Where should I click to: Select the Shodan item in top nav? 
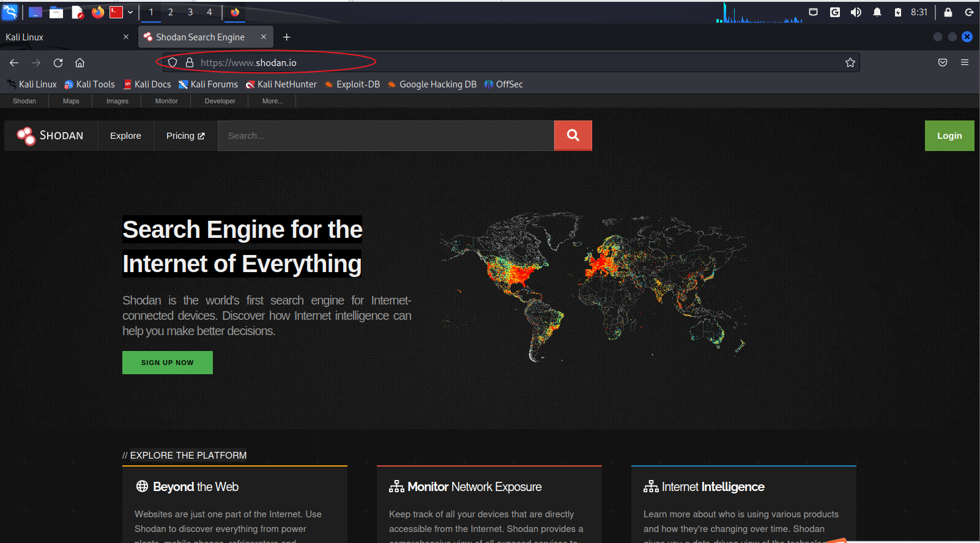[24, 101]
